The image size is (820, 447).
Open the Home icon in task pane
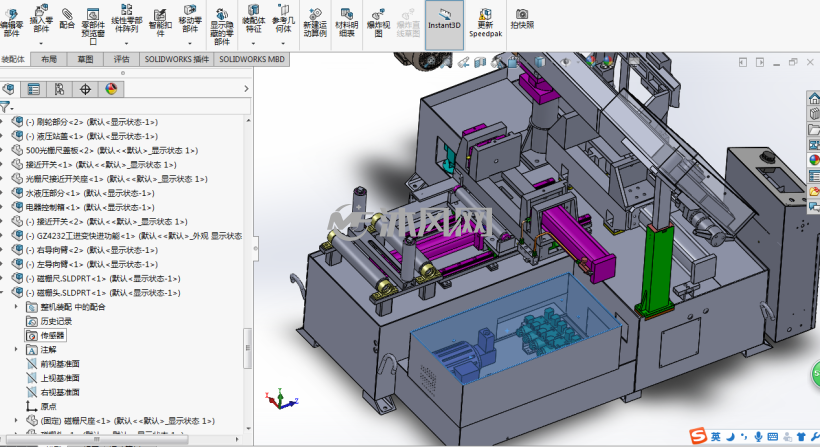click(x=813, y=98)
